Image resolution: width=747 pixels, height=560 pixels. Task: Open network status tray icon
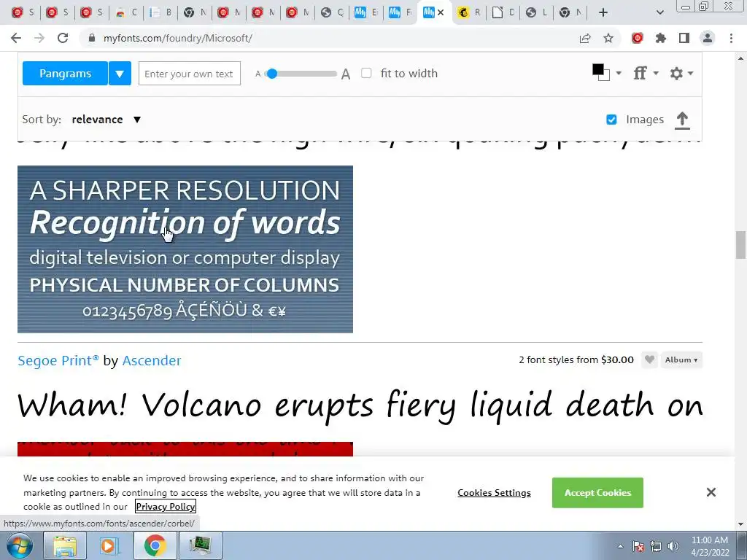pos(656,546)
